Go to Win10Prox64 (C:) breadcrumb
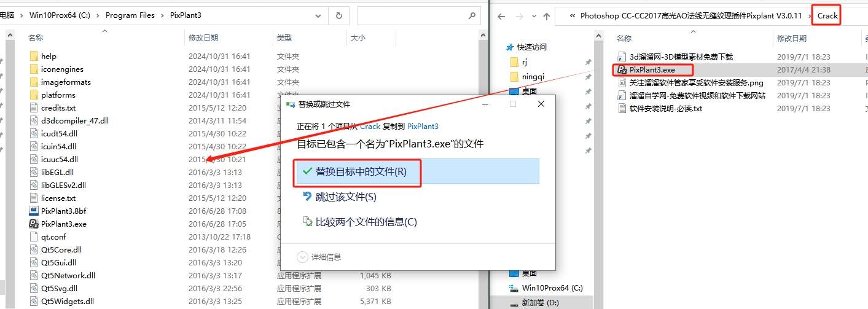The image size is (868, 309). click(59, 15)
